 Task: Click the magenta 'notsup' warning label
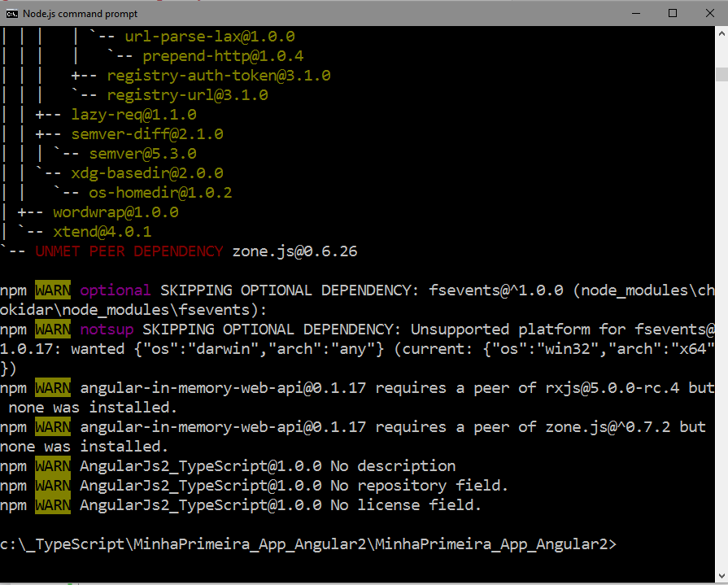point(107,330)
